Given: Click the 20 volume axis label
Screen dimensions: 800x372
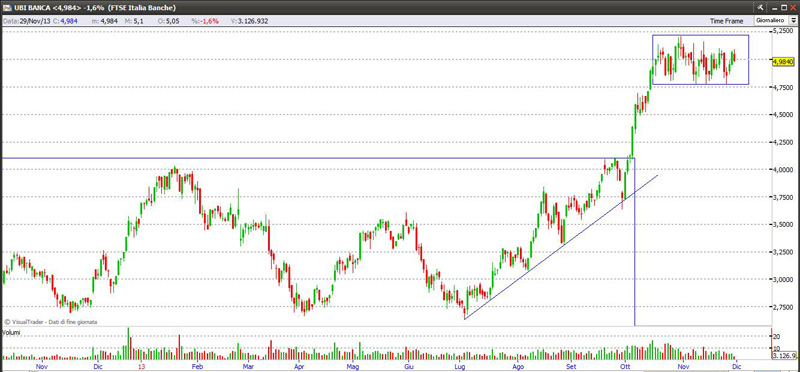Looking at the screenshot, I should click(x=777, y=337).
